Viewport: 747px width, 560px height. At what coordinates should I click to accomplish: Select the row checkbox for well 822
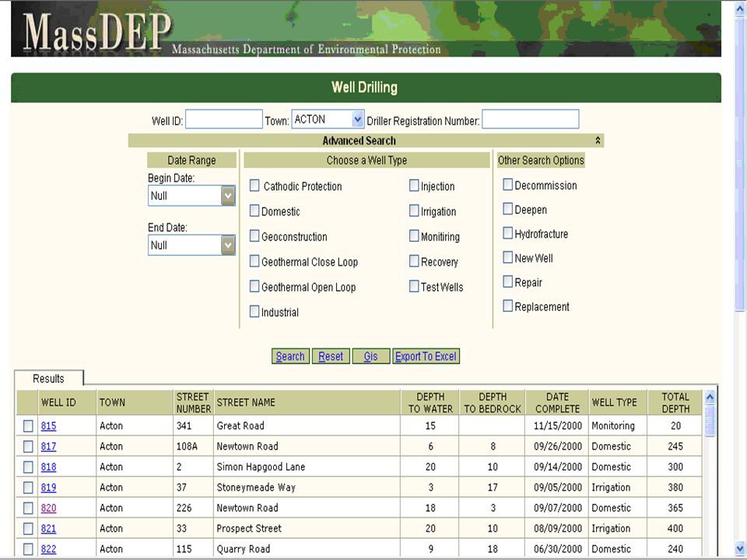(x=28, y=548)
